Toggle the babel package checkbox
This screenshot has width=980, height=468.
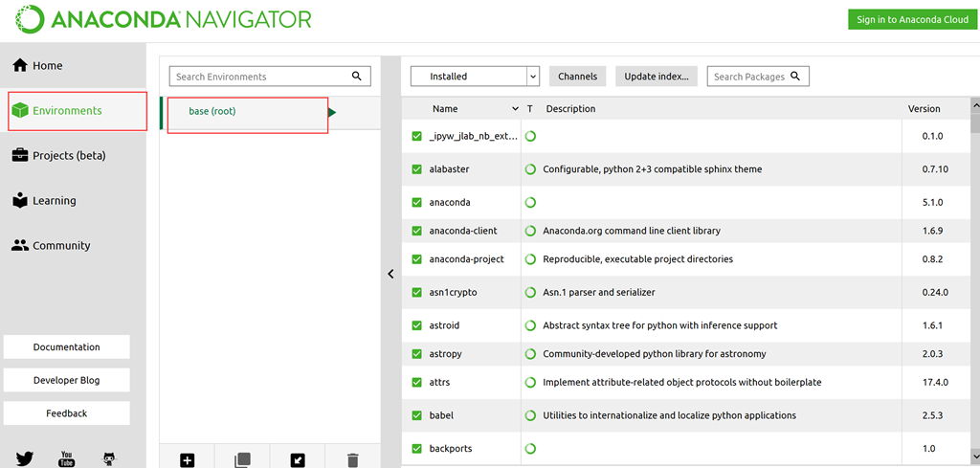(x=416, y=415)
